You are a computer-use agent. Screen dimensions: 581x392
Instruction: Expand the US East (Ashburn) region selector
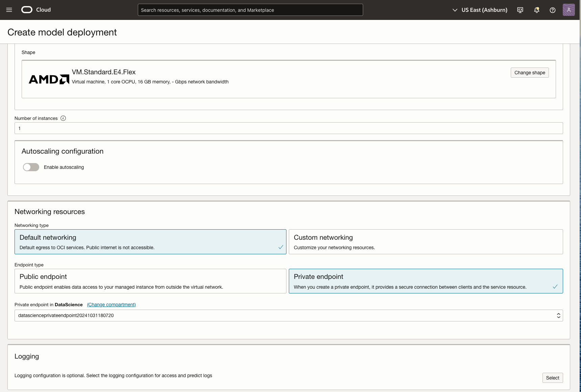click(480, 10)
